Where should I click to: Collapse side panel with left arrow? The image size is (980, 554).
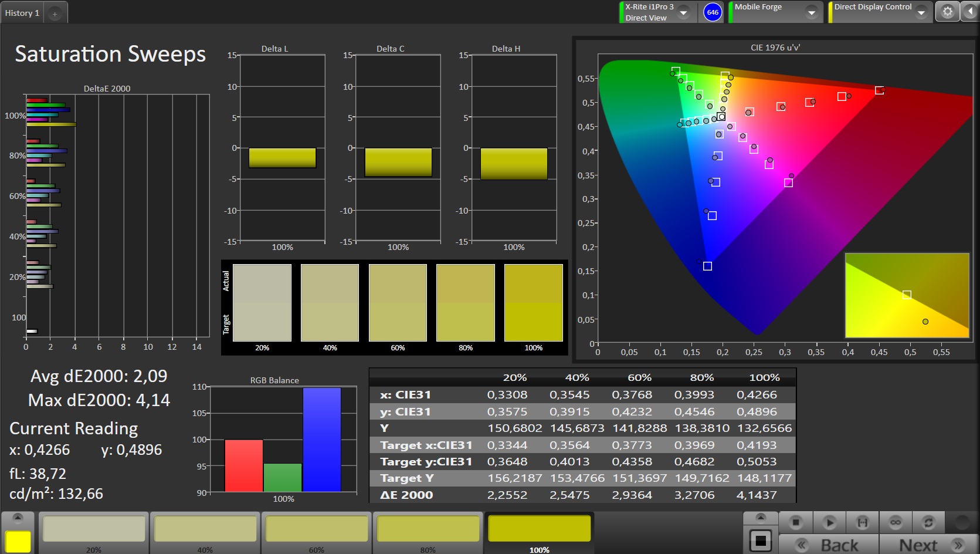(x=970, y=12)
